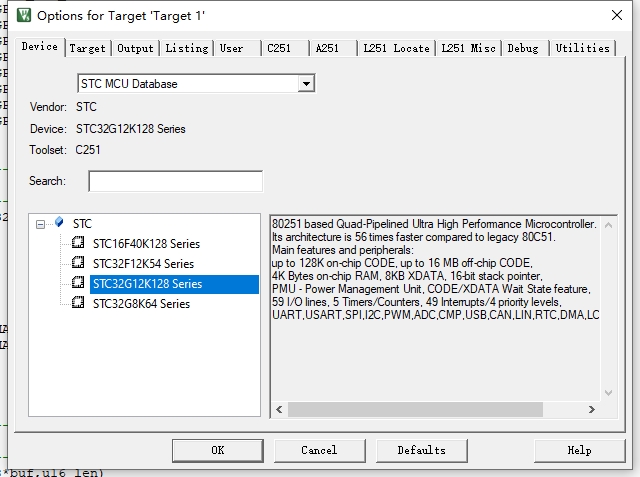
Task: Click the STC vendor diamond icon
Action: (x=59, y=222)
